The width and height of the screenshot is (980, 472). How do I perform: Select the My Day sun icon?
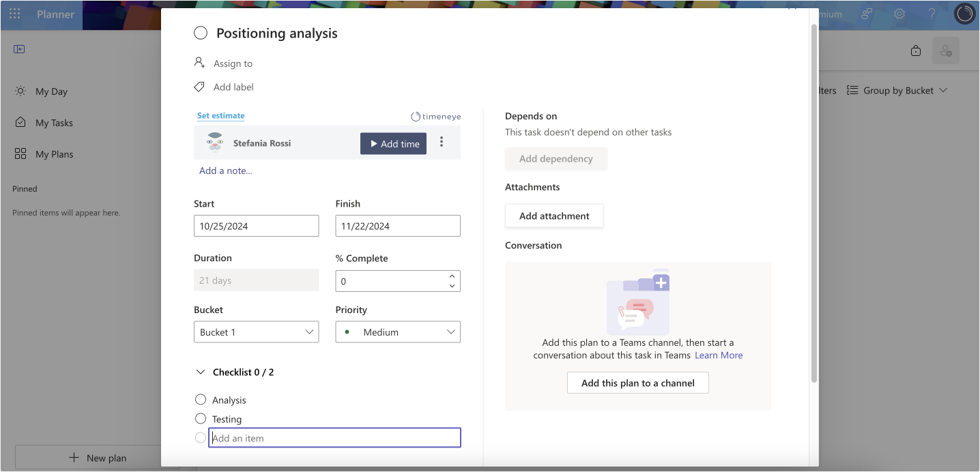(20, 91)
